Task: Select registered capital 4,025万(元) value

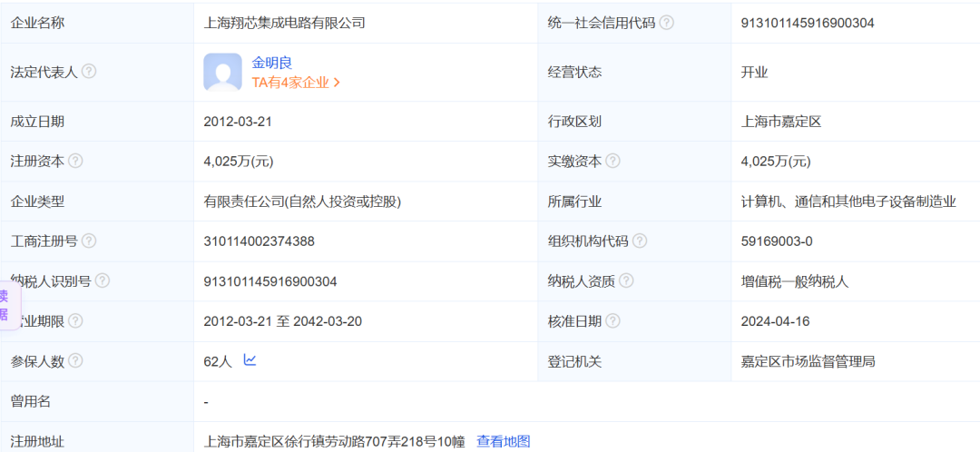Action: 238,162
